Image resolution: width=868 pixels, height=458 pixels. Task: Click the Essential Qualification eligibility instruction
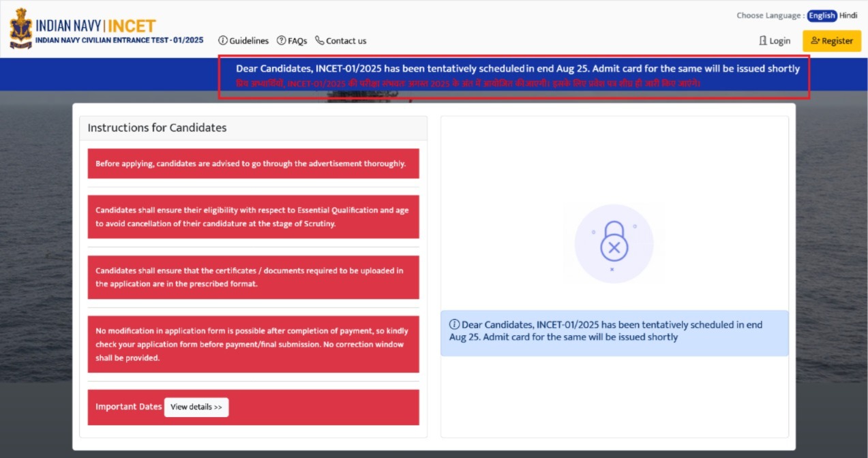coord(254,217)
